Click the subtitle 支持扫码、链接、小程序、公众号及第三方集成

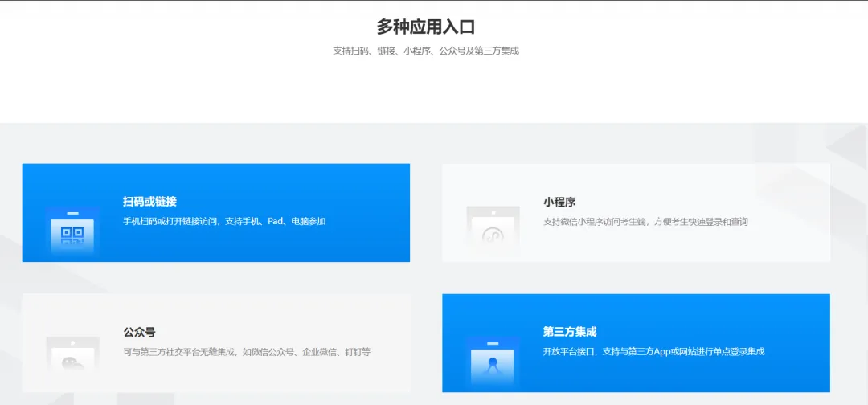coord(426,51)
